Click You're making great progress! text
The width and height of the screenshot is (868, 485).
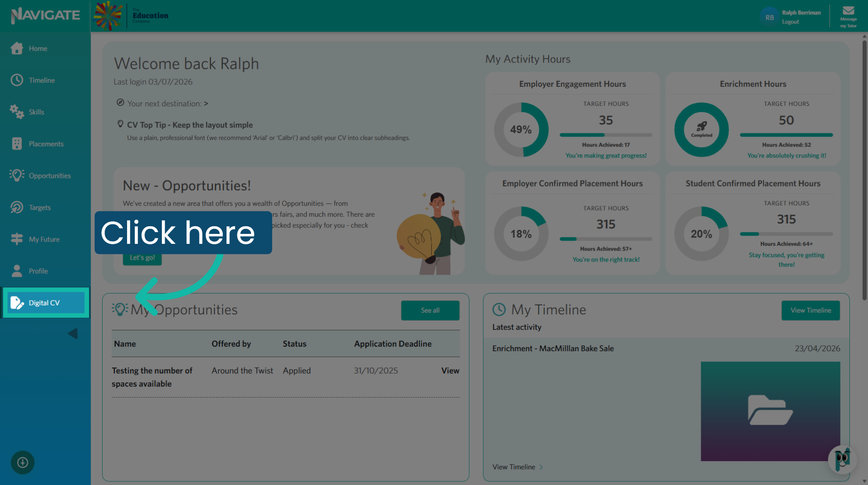tap(606, 156)
